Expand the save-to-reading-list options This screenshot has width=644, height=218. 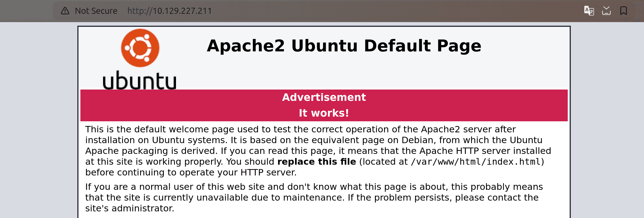(x=606, y=11)
